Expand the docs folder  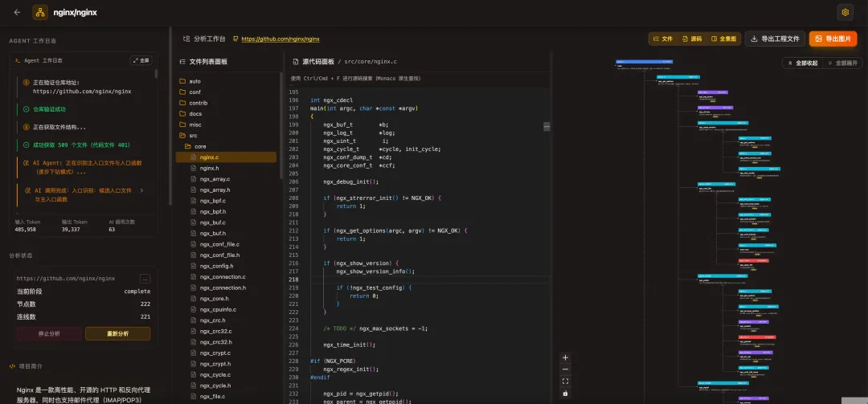point(226,114)
